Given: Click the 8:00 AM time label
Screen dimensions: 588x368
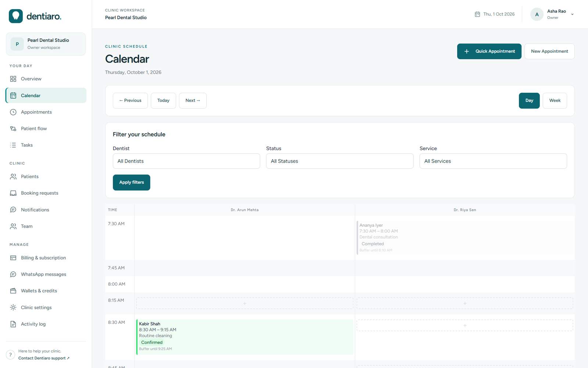Looking at the screenshot, I should [116, 284].
